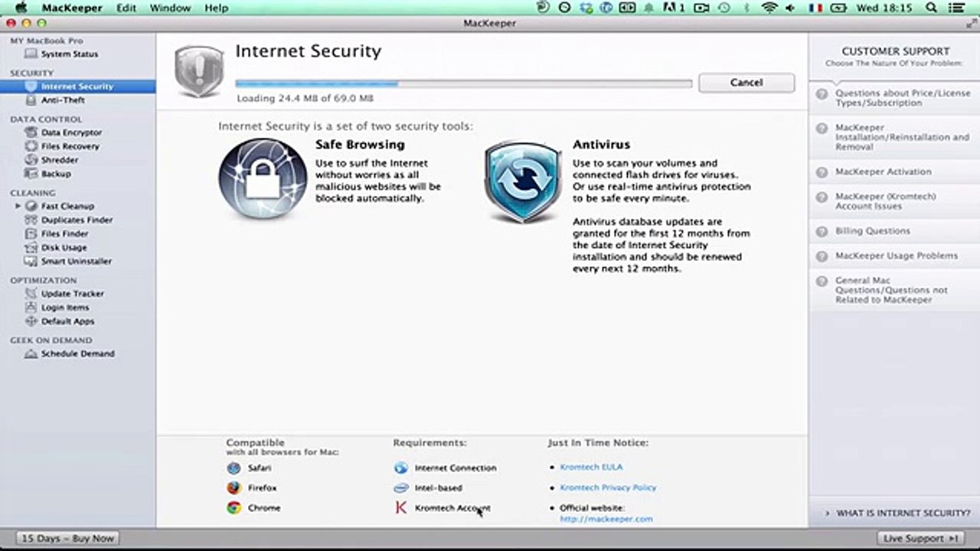Click the Login Items icon
The width and height of the screenshot is (980, 551).
click(31, 307)
